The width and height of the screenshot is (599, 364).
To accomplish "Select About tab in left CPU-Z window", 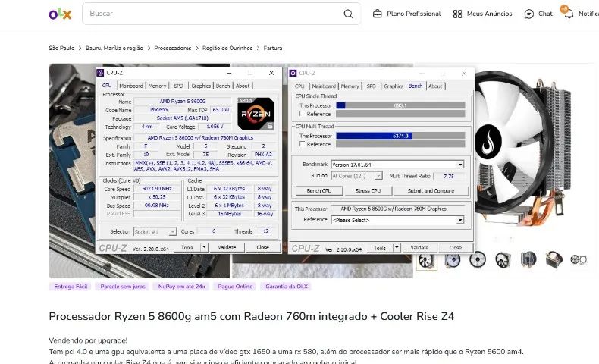I will (243, 86).
